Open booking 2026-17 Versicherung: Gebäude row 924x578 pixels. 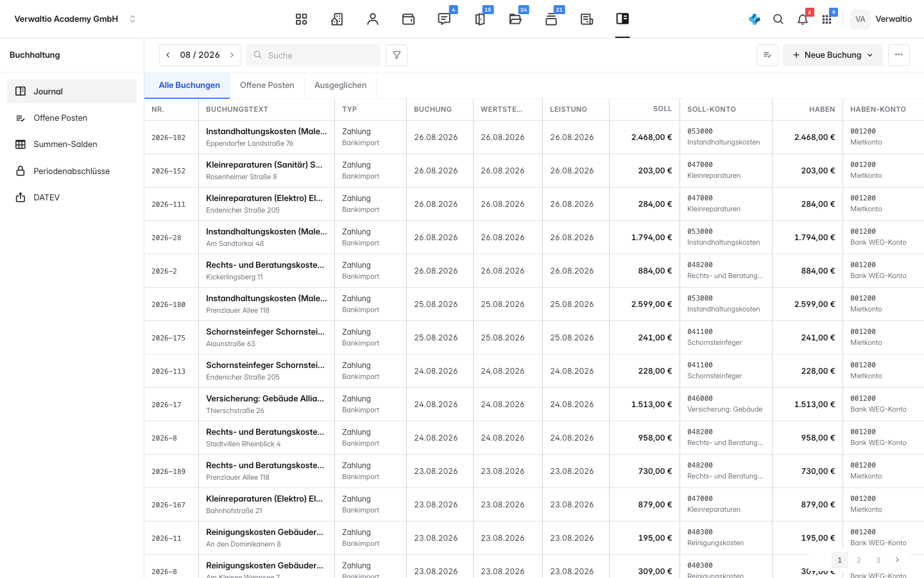[534, 405]
